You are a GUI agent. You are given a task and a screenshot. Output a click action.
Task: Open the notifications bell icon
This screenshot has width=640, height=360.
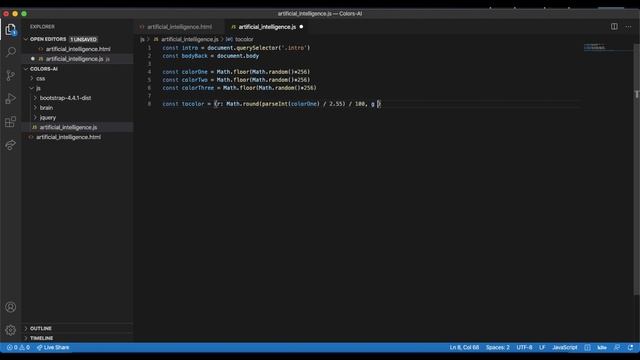coord(631,347)
